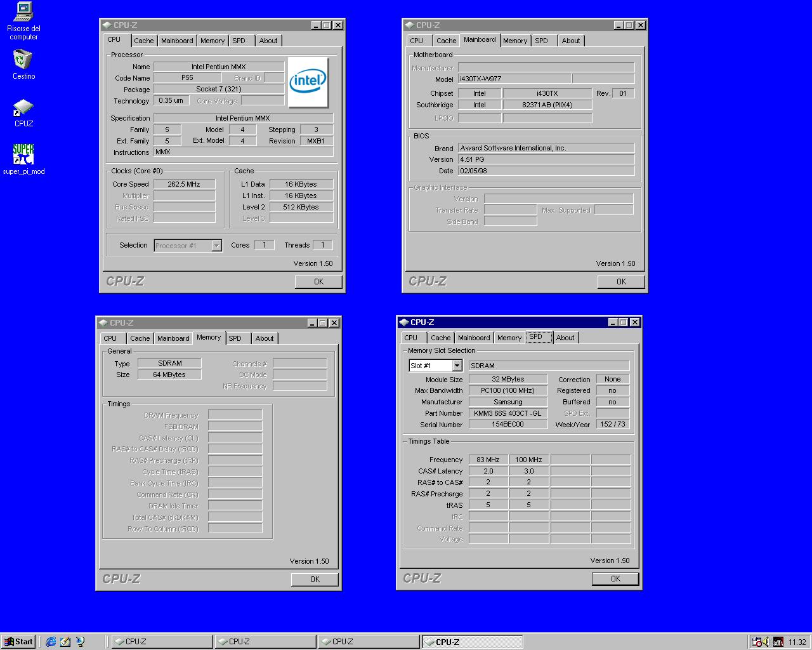Click the Level 2 cache 512 KBytes value
The width and height of the screenshot is (812, 650).
[301, 207]
